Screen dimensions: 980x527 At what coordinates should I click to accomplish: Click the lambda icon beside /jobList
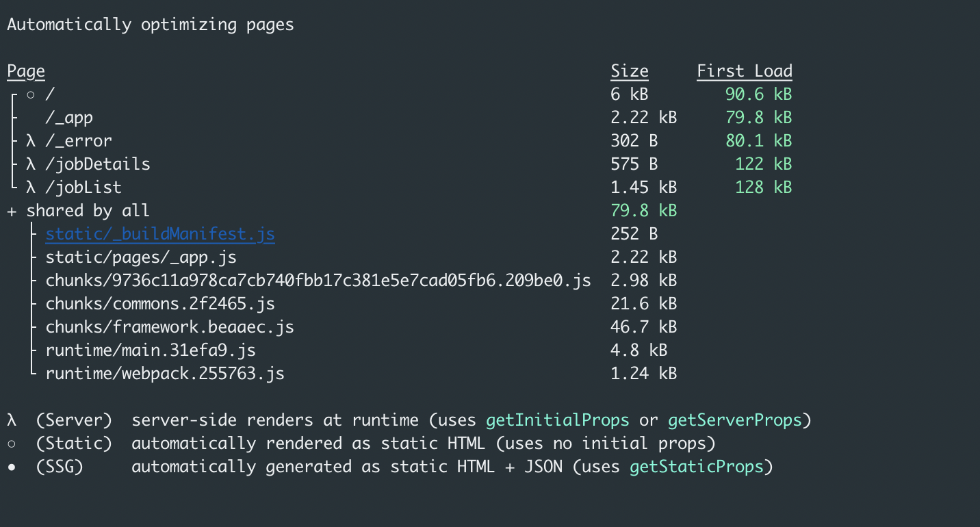coord(30,187)
